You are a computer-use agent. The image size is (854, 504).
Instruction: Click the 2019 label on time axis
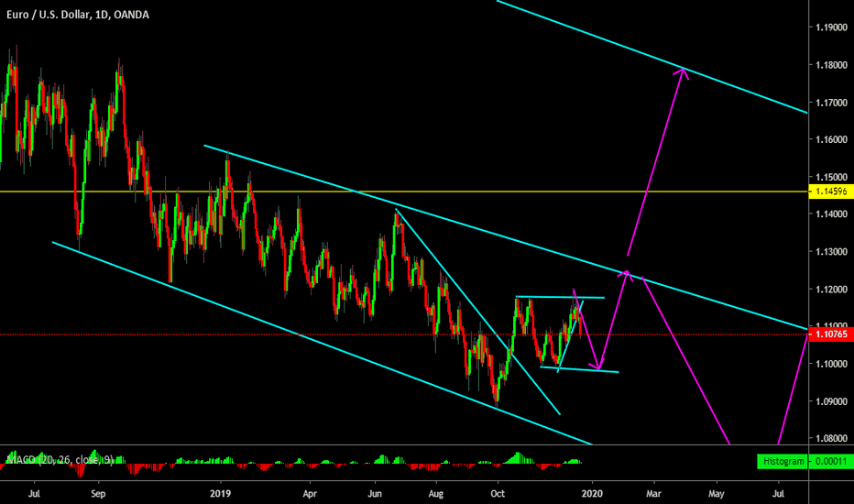(220, 492)
